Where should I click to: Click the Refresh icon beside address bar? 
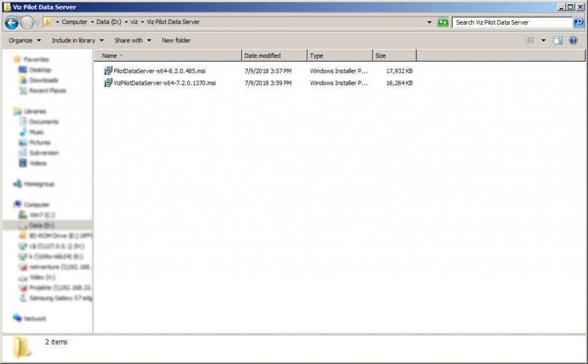click(x=443, y=22)
